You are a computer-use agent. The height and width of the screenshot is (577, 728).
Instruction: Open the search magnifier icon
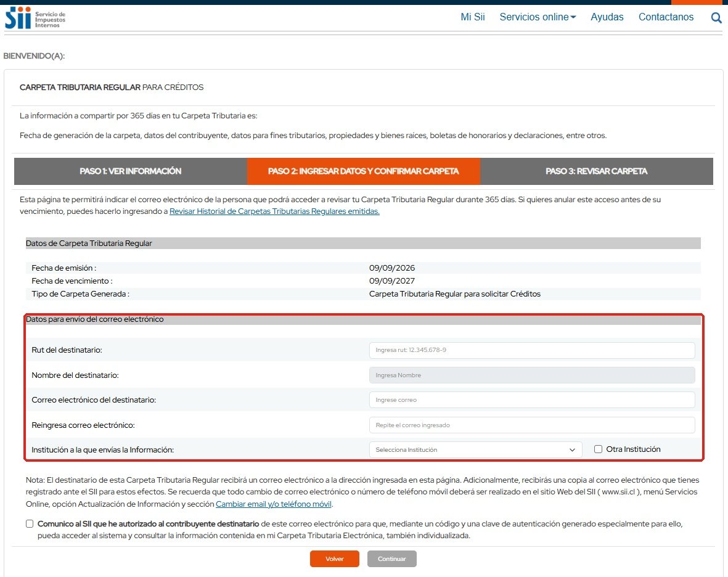[x=716, y=18]
